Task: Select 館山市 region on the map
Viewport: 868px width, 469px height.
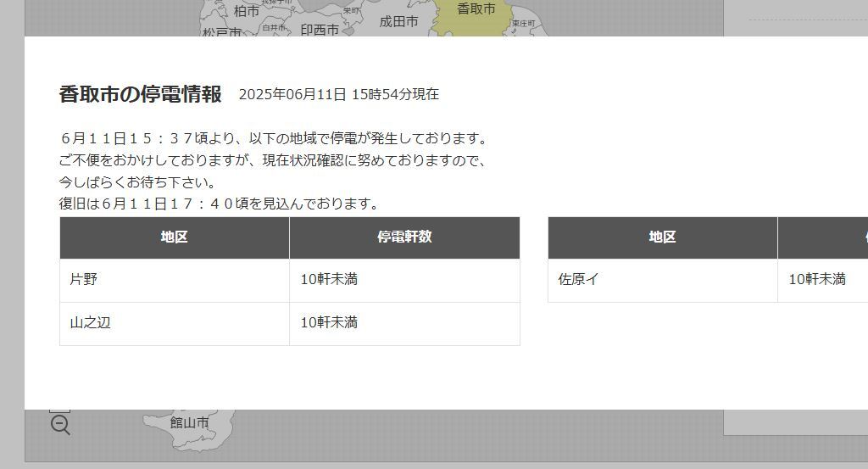Action: tap(189, 422)
